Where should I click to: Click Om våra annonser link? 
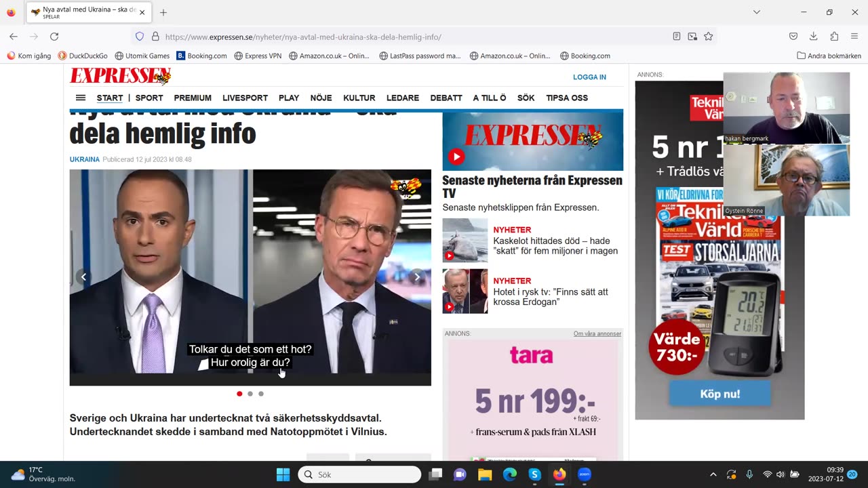pos(597,333)
